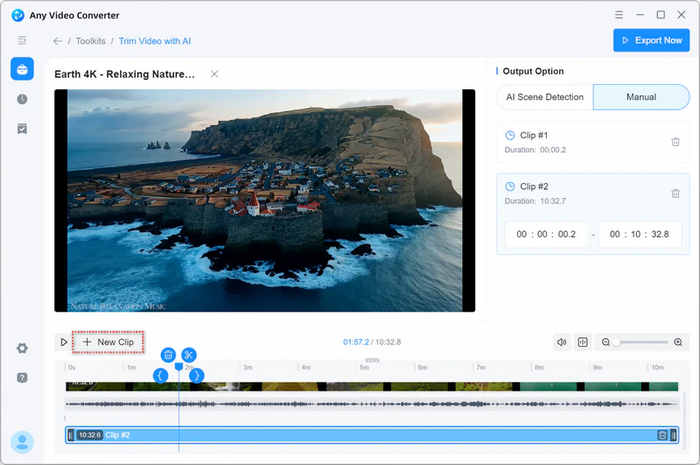Zoom out the timeline with minus magnifier
Screen dimensions: 700x465
point(605,342)
